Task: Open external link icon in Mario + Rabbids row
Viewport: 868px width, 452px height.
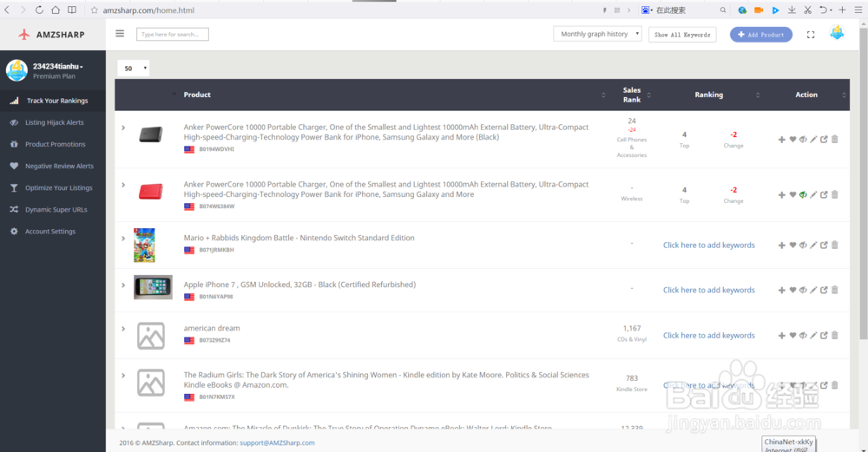Action: coord(824,246)
